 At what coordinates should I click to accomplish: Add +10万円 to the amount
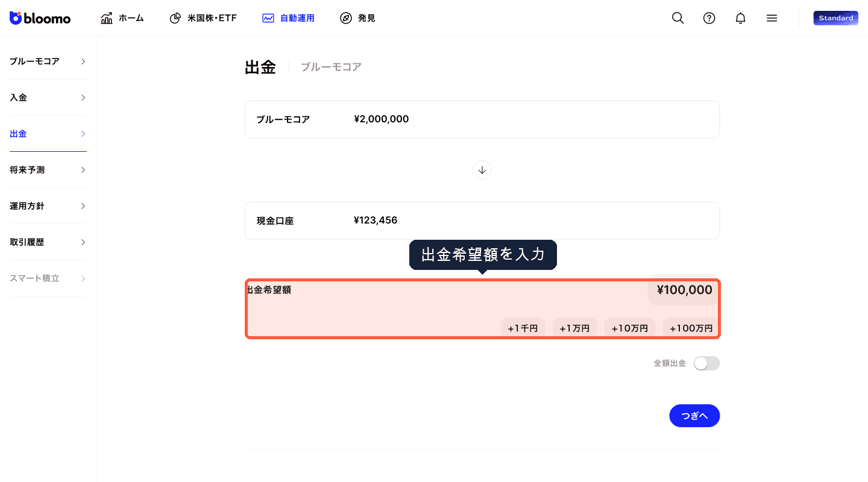630,328
